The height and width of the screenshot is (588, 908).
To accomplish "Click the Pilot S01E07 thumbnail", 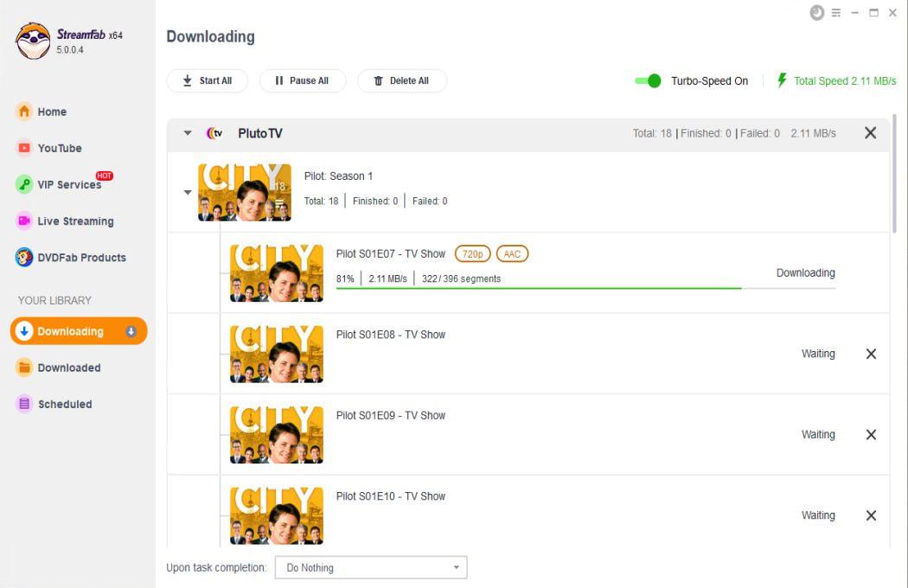I will [x=277, y=273].
